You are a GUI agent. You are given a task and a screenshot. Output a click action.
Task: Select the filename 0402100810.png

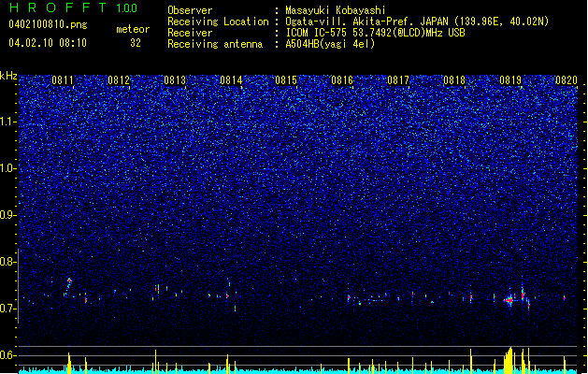click(x=48, y=24)
